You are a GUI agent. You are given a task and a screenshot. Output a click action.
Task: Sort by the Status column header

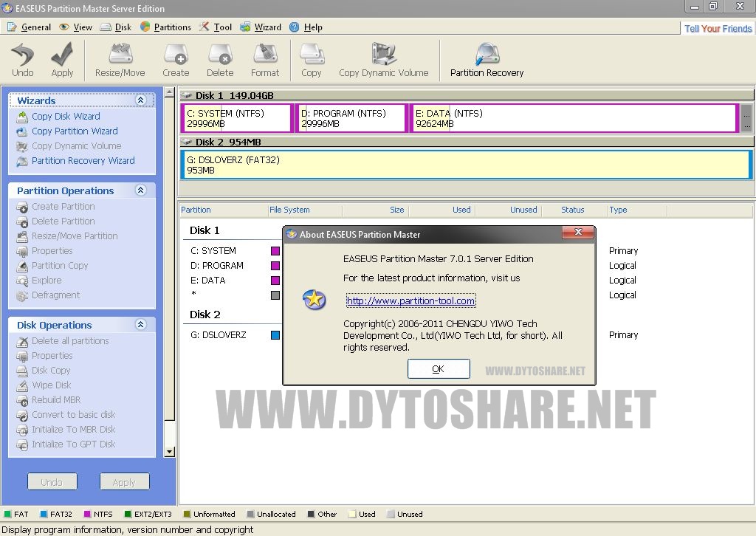tap(574, 210)
